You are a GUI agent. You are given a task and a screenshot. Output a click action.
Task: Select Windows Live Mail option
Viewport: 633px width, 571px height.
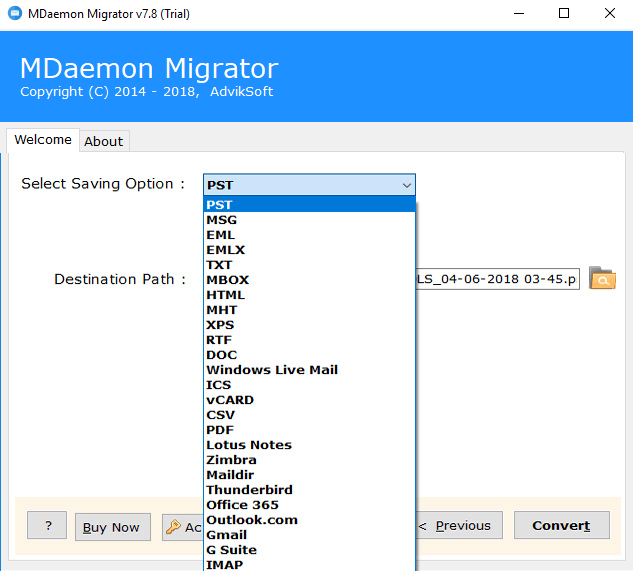coord(309,369)
